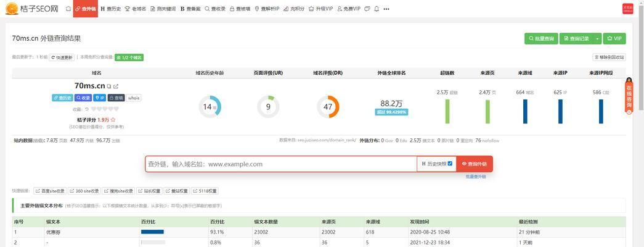Open the 查历史 menu item
This screenshot has height=247, width=644.
(111, 9)
